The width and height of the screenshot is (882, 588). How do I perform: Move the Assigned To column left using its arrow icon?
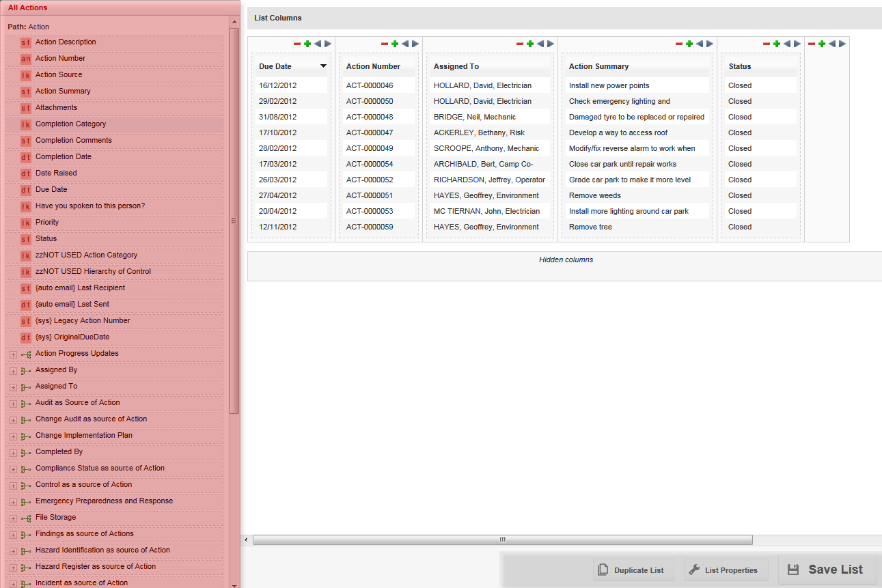tap(540, 43)
